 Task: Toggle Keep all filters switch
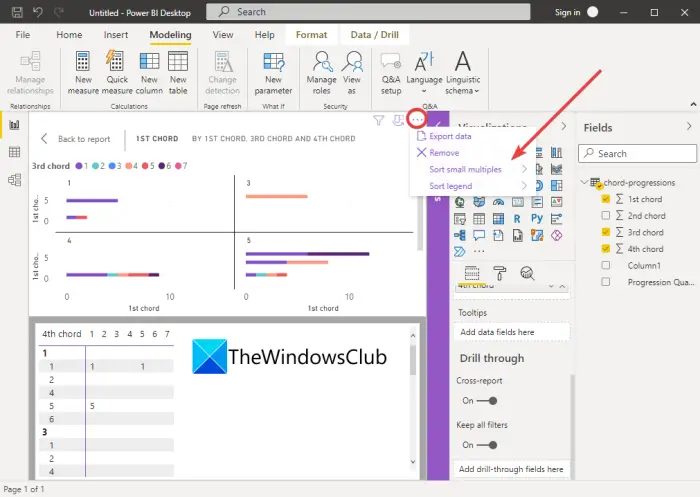point(487,445)
